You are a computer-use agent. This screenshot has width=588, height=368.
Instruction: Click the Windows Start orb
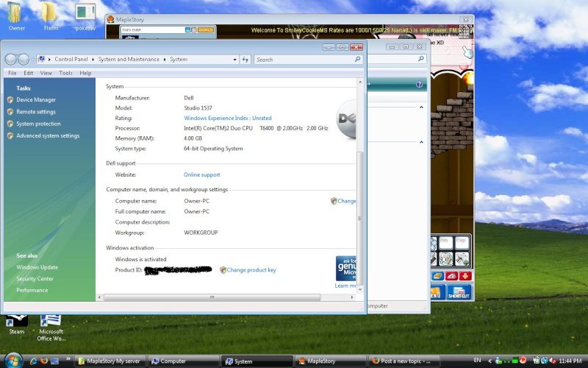coord(13,361)
